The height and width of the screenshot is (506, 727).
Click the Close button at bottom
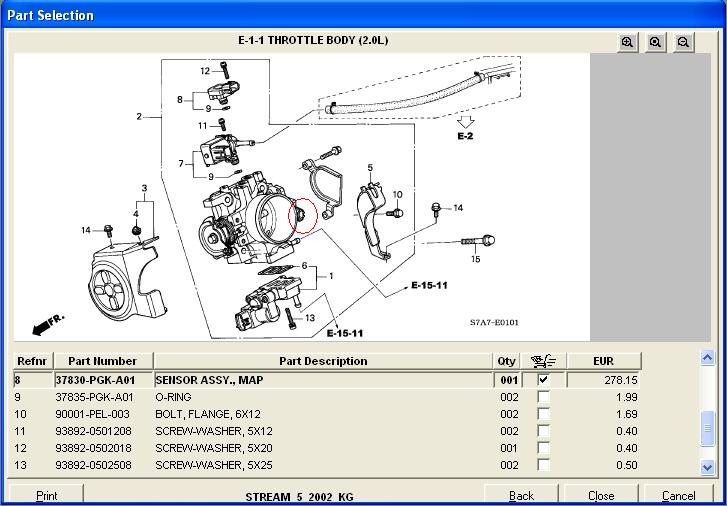(601, 495)
